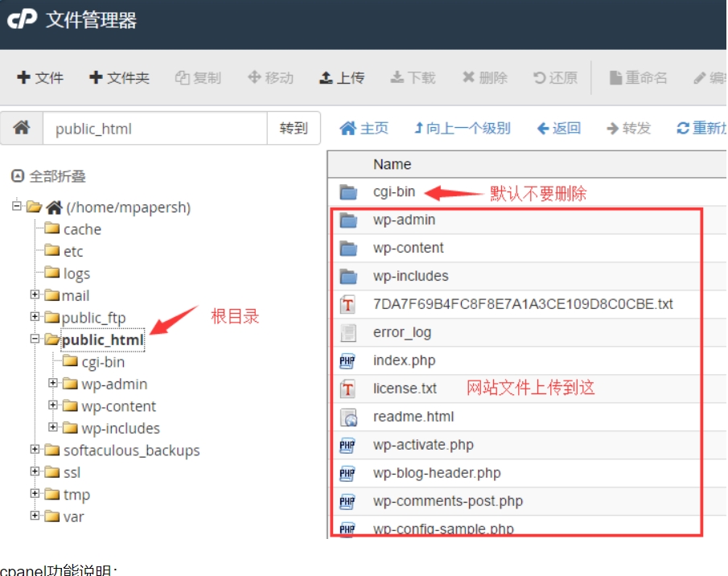Select the readme.html file name
Screen dimensions: 728x576
coord(413,417)
